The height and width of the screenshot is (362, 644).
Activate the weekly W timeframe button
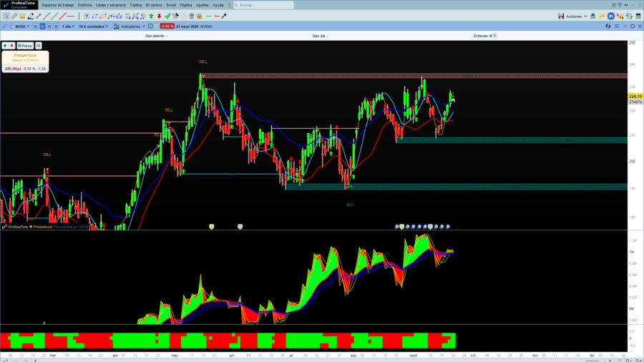pyautogui.click(x=49, y=26)
